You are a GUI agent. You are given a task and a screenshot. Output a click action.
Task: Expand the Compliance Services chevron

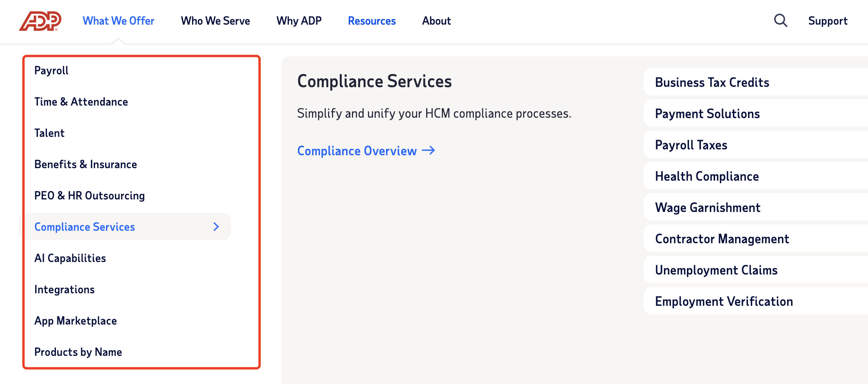tap(216, 226)
